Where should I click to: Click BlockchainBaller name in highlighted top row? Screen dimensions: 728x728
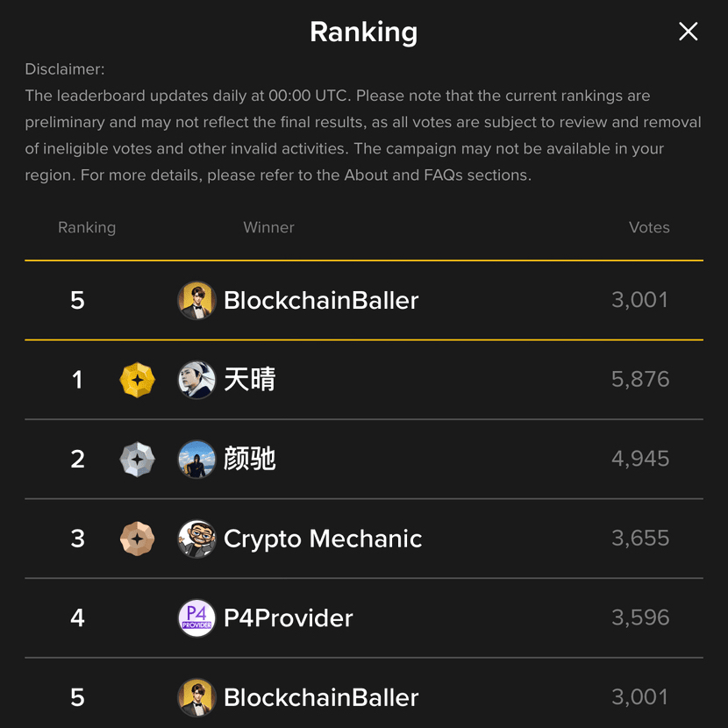pyautogui.click(x=321, y=300)
